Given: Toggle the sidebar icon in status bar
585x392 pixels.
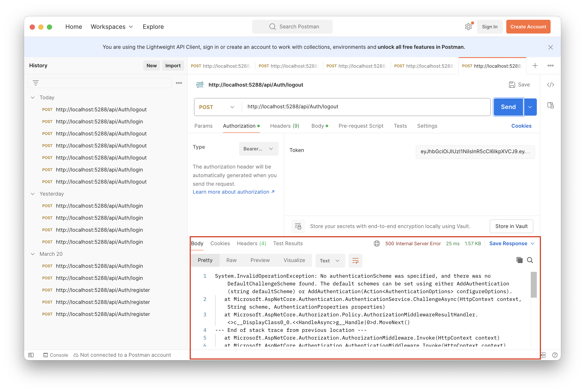Looking at the screenshot, I should [x=31, y=355].
